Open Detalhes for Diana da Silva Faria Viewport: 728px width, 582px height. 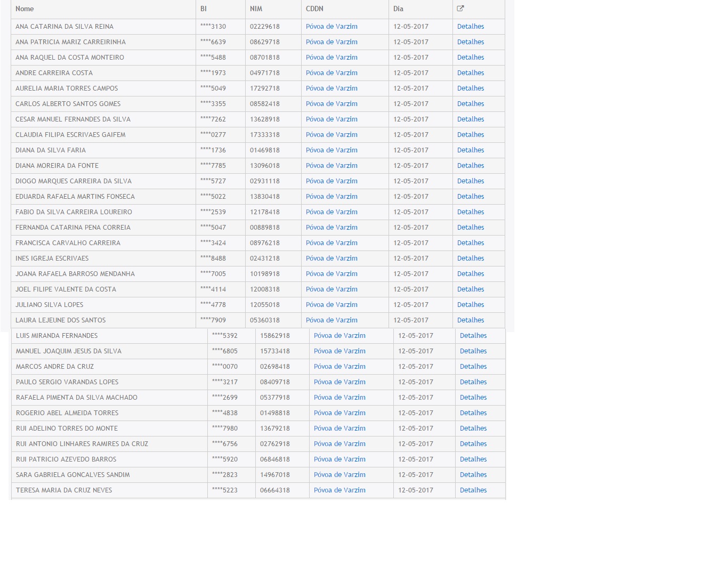471,150
